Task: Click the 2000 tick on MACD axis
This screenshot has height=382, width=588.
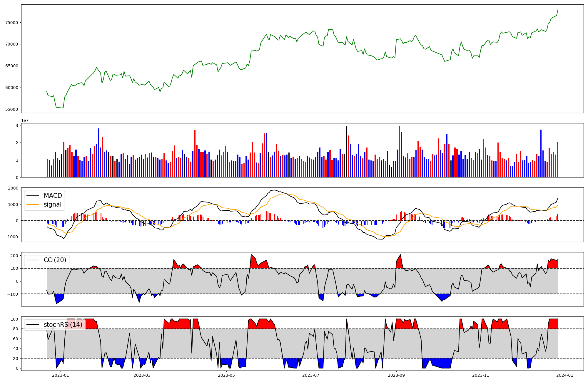Action: tap(14, 188)
